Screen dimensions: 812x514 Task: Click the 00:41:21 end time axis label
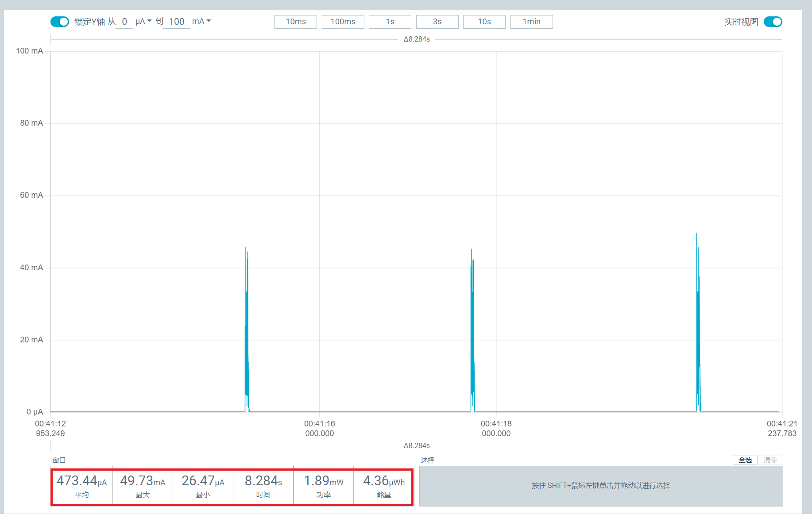(x=782, y=429)
